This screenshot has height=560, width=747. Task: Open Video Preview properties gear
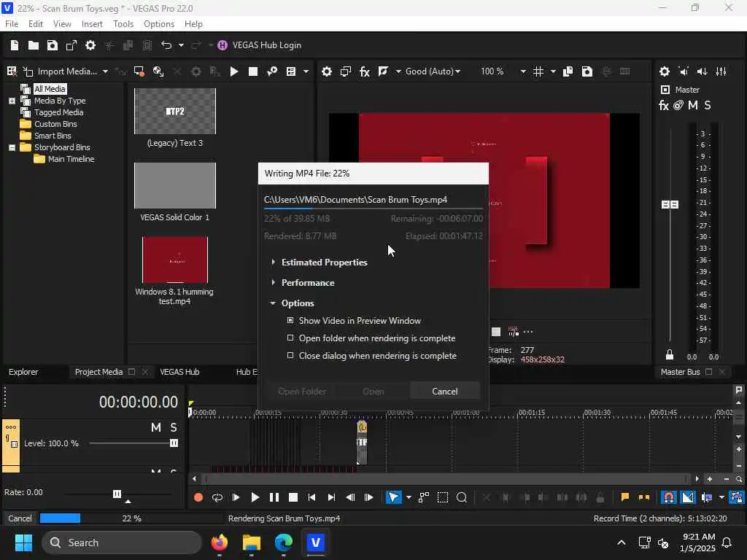326,71
